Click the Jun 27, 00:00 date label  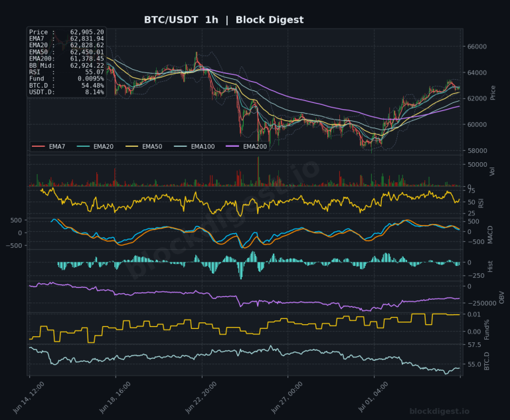pyautogui.click(x=287, y=398)
